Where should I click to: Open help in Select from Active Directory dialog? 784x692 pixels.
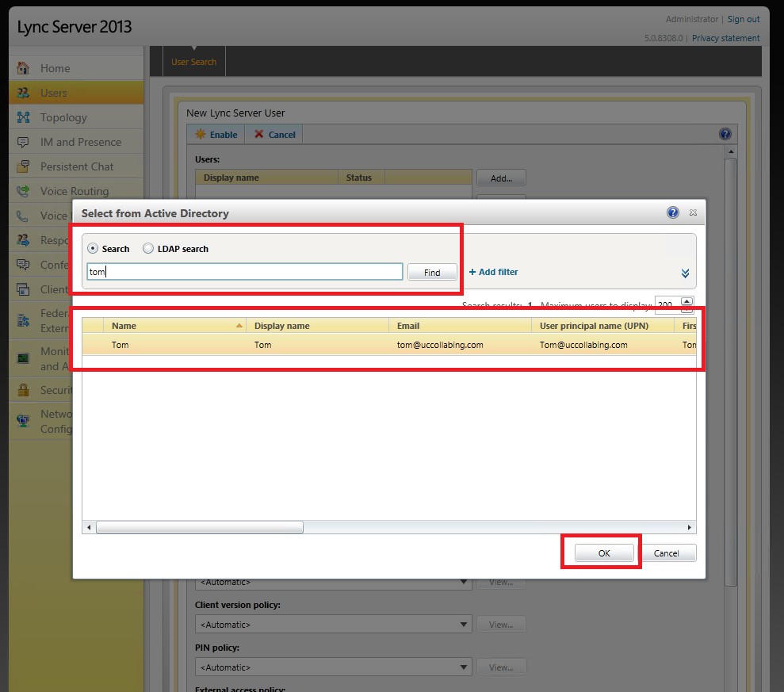pos(673,212)
